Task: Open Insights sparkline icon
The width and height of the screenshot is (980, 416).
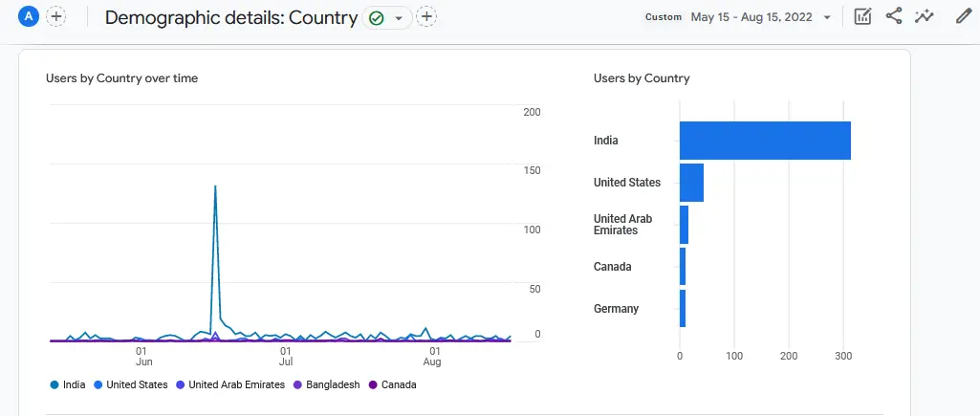Action: [x=924, y=17]
